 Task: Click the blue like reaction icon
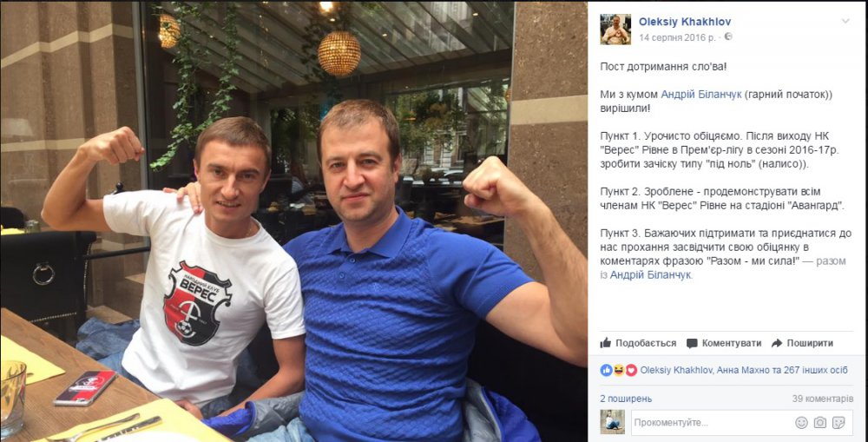point(606,371)
